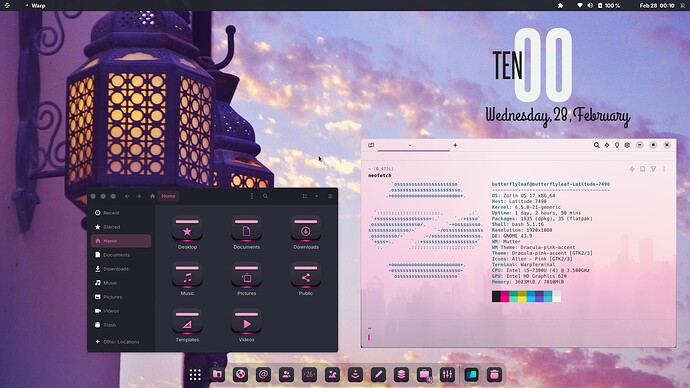Image resolution: width=690 pixels, height=388 pixels.
Task: Select the Home breadcrumb in path bar
Action: tap(168, 196)
